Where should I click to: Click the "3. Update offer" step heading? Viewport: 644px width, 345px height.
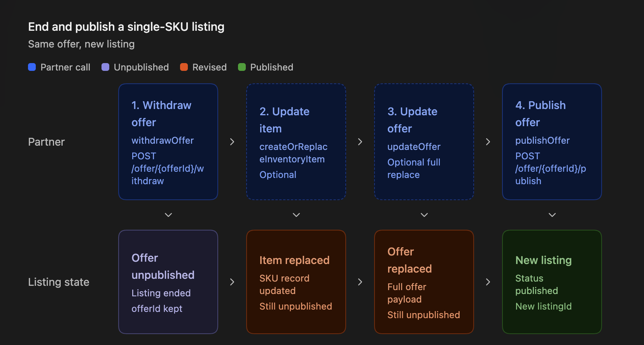point(412,120)
